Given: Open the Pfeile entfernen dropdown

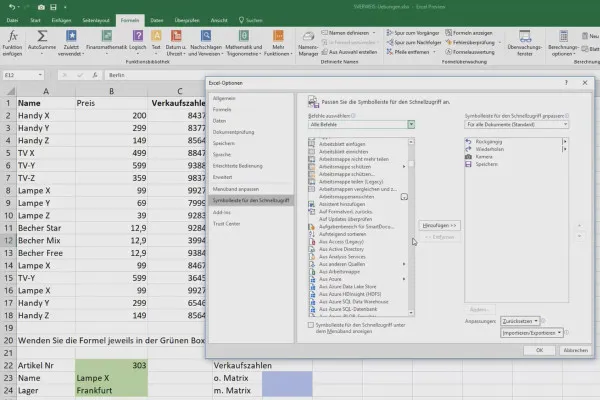Looking at the screenshot, I should tap(435, 52).
